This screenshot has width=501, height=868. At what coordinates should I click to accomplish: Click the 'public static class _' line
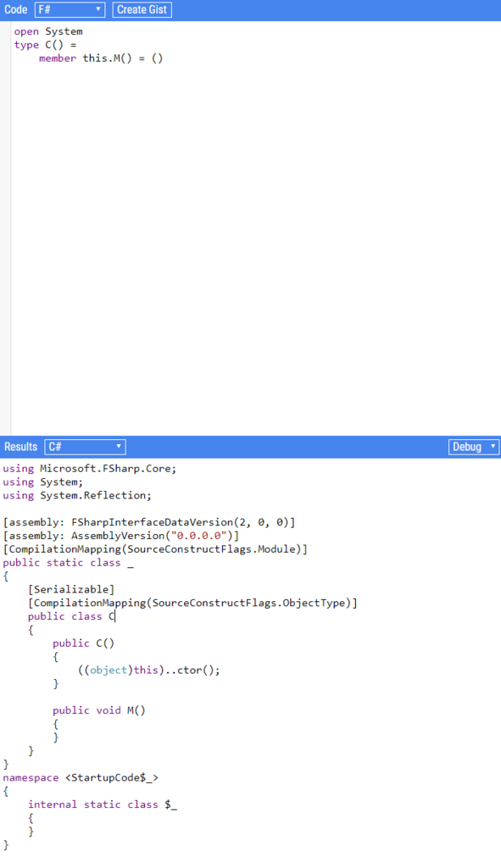pyautogui.click(x=68, y=563)
